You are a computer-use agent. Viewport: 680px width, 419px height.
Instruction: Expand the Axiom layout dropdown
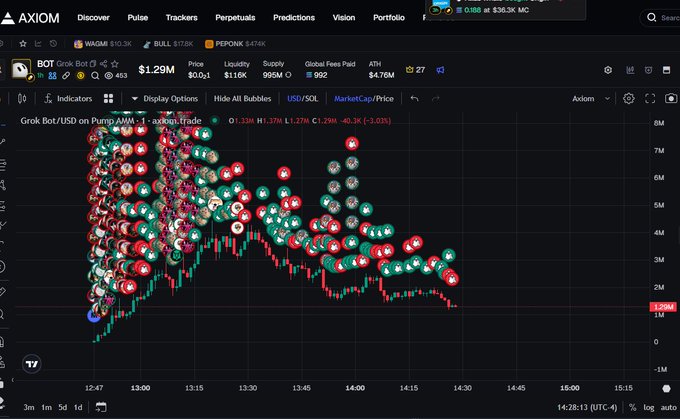(x=591, y=98)
